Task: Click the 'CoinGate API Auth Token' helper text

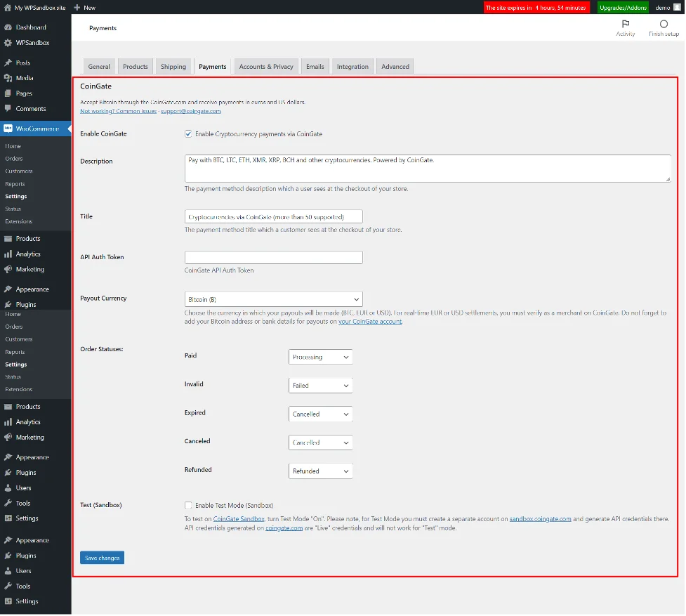Action: coord(219,271)
